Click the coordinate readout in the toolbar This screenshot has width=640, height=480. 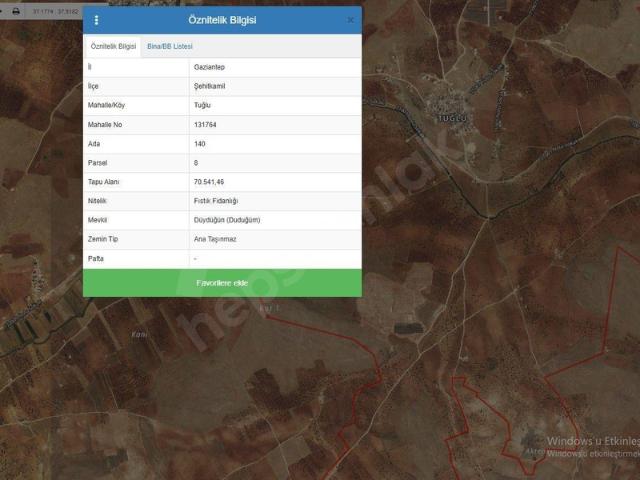(x=55, y=11)
